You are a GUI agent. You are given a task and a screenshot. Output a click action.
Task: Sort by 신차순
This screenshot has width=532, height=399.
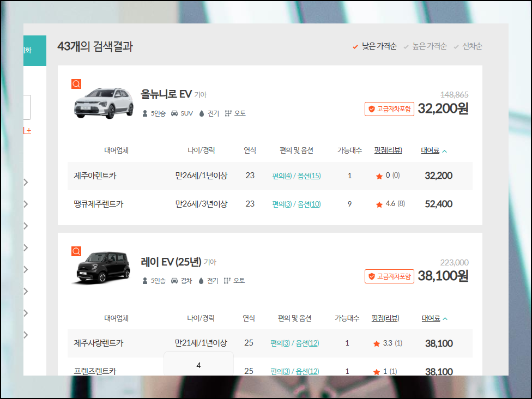pyautogui.click(x=468, y=46)
